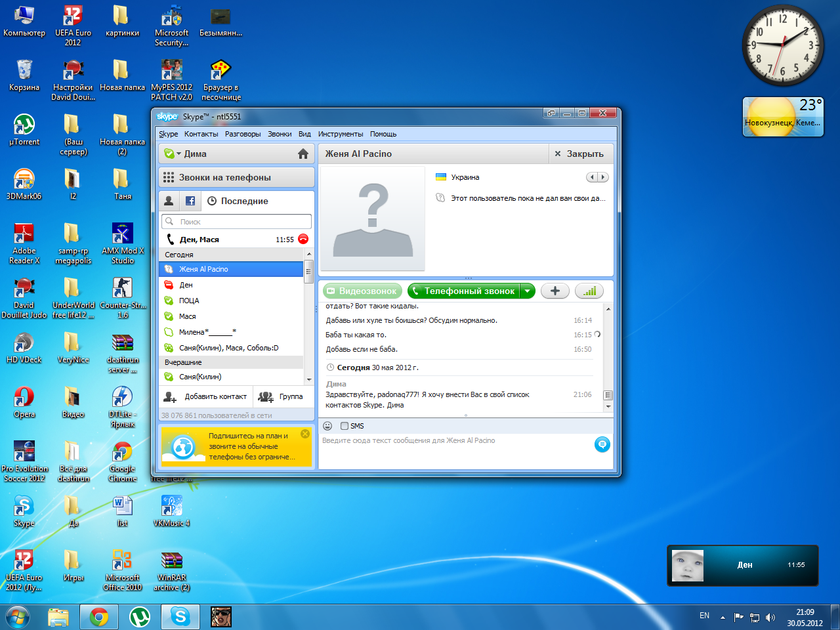Hang up the Ден, Мася call
Image resolution: width=840 pixels, height=630 pixels.
click(303, 239)
